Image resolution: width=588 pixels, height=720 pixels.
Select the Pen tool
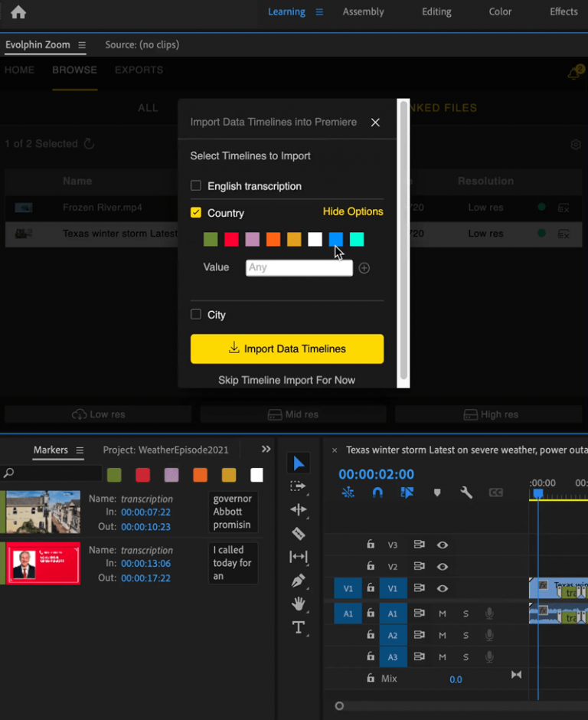(299, 581)
